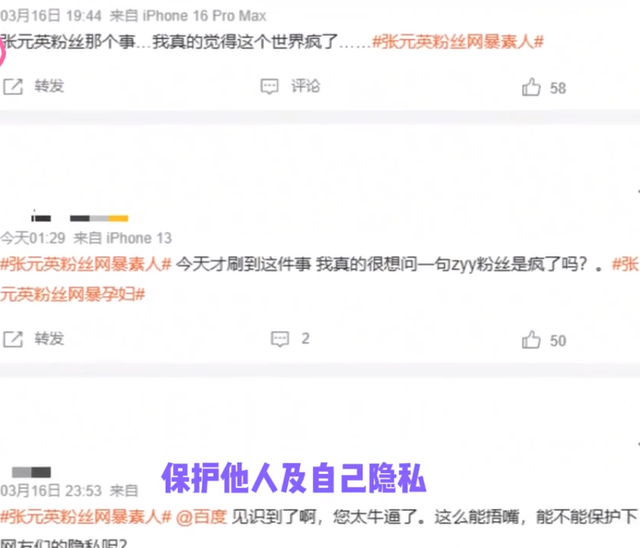Open the hashtag #张元英粉丝网暴素人# in the first post
640x548 pixels.
(x=458, y=42)
